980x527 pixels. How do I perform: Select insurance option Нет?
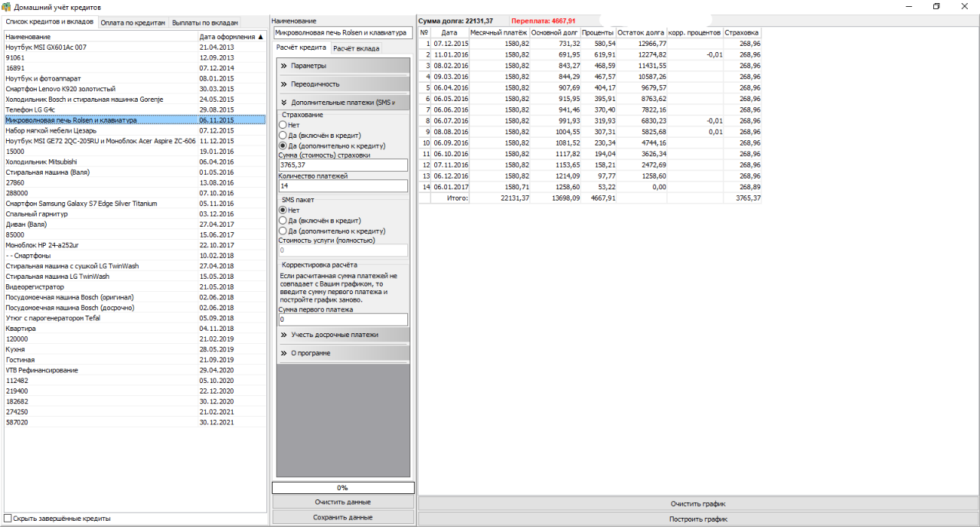coord(283,125)
